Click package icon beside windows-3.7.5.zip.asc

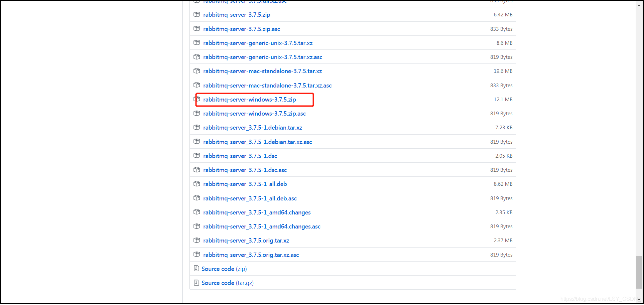point(197,113)
